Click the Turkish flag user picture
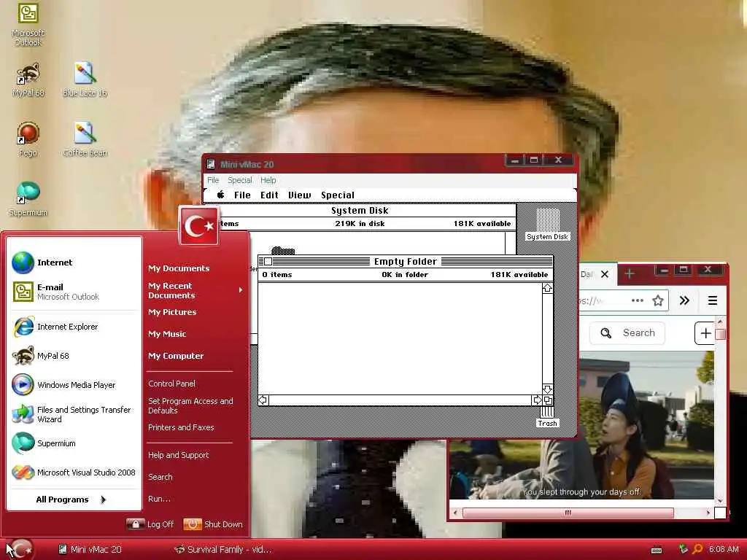This screenshot has width=747, height=560. (x=199, y=226)
